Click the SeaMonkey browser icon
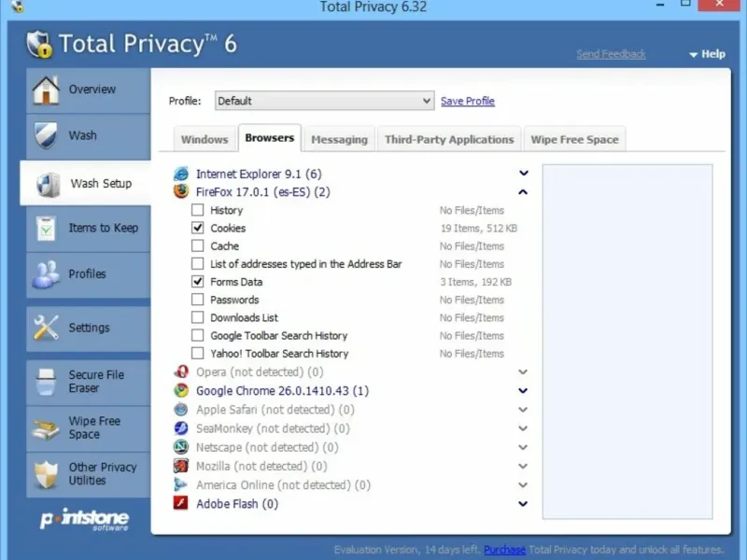 pyautogui.click(x=181, y=428)
